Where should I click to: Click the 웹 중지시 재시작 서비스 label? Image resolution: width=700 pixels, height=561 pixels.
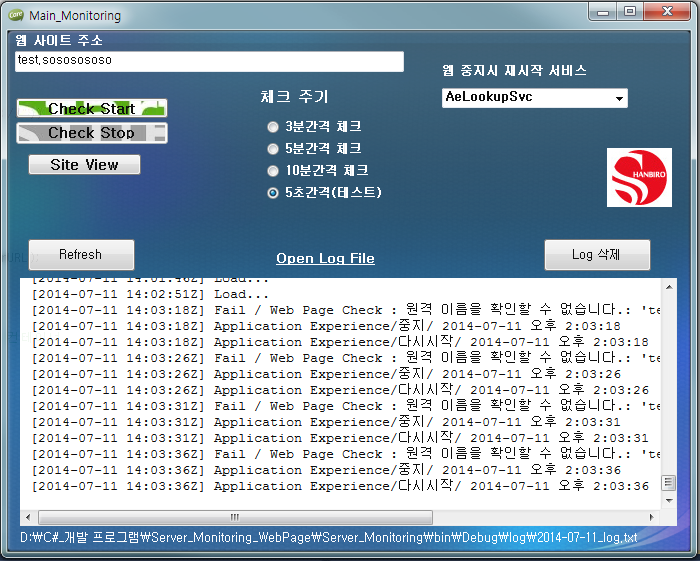click(x=514, y=71)
